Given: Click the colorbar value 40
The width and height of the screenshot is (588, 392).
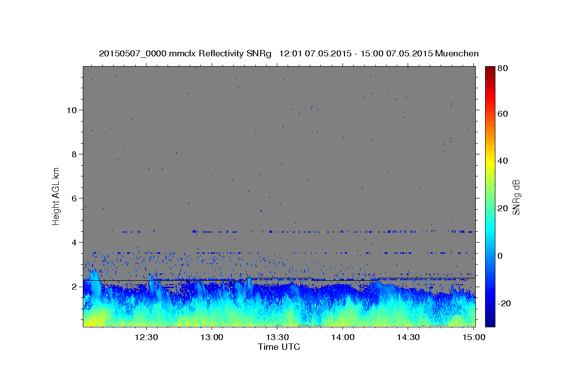Looking at the screenshot, I should coord(504,161).
